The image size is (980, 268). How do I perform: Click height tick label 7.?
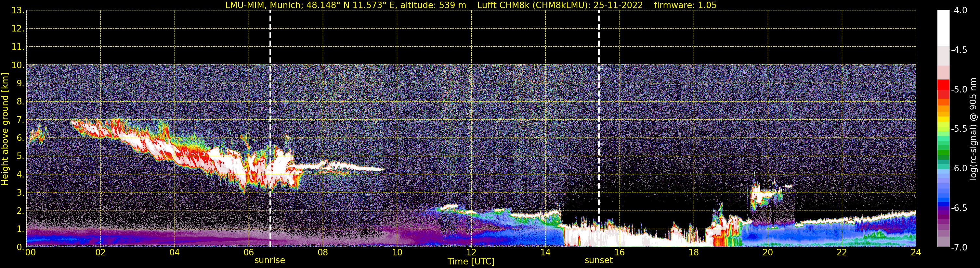[x=20, y=120]
